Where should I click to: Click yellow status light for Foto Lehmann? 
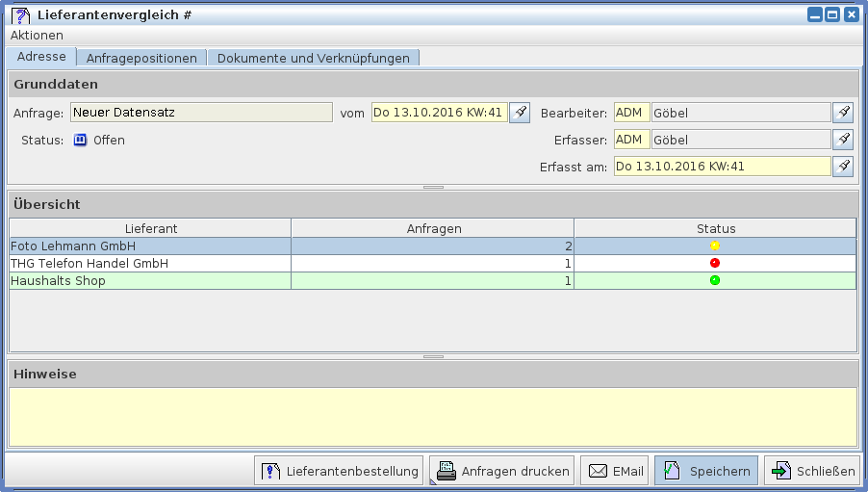coord(715,246)
